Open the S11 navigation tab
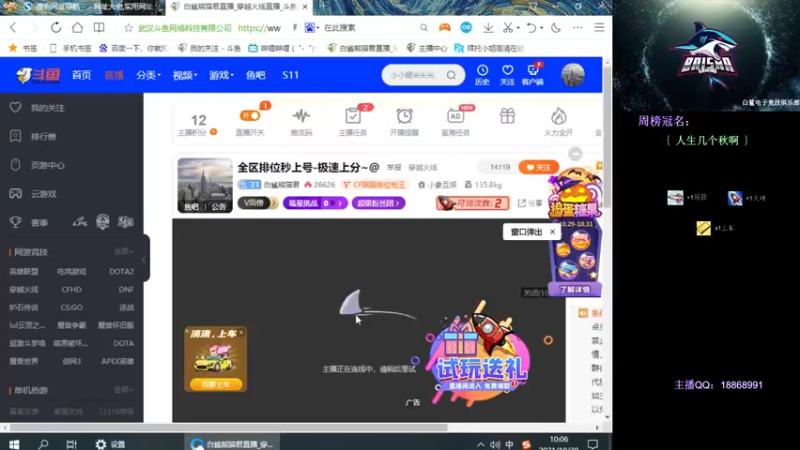This screenshot has width=800, height=450. click(290, 75)
